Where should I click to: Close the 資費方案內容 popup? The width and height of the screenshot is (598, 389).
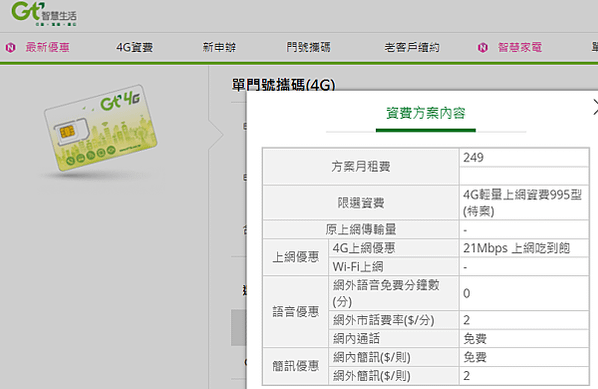pyautogui.click(x=595, y=107)
